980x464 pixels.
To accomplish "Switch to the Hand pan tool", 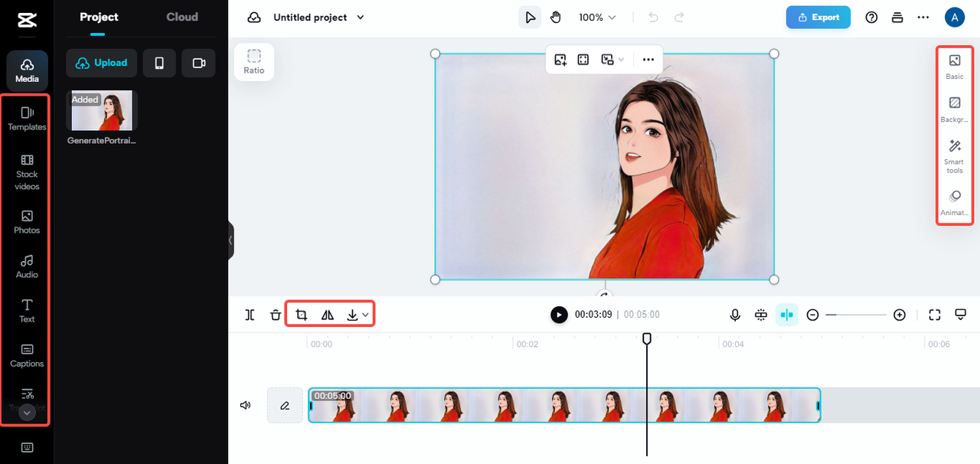I will point(556,18).
